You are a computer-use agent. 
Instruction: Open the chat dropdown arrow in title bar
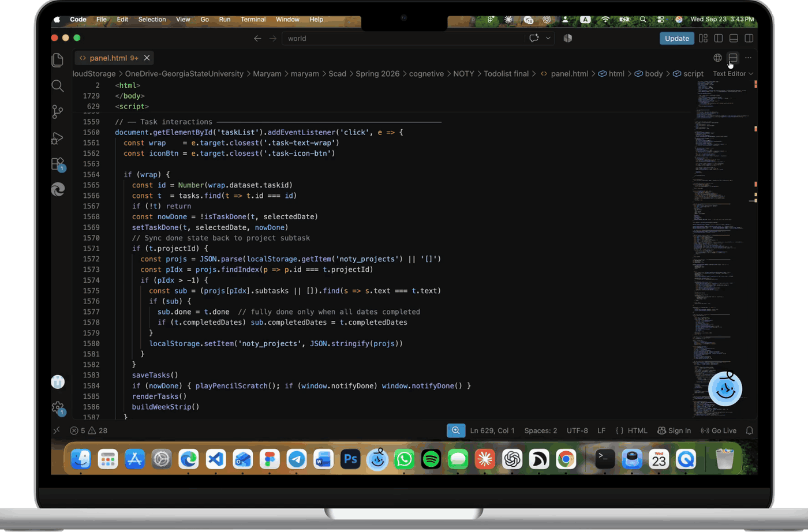[548, 38]
